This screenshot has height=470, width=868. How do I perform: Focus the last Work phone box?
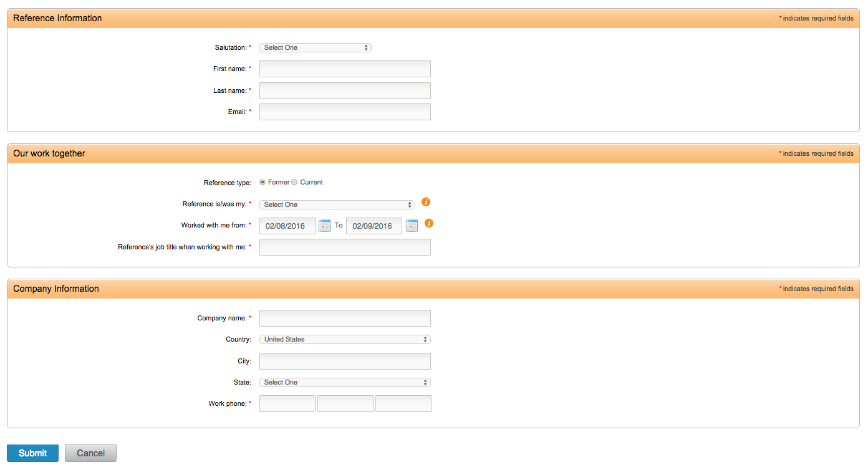pos(403,403)
